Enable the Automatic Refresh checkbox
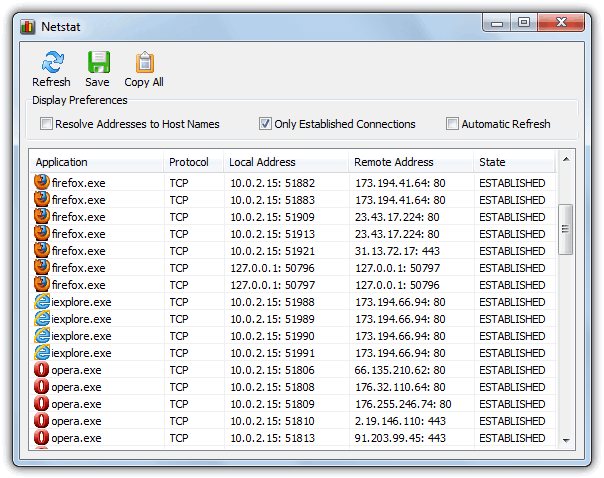The height and width of the screenshot is (478, 604). [452, 124]
